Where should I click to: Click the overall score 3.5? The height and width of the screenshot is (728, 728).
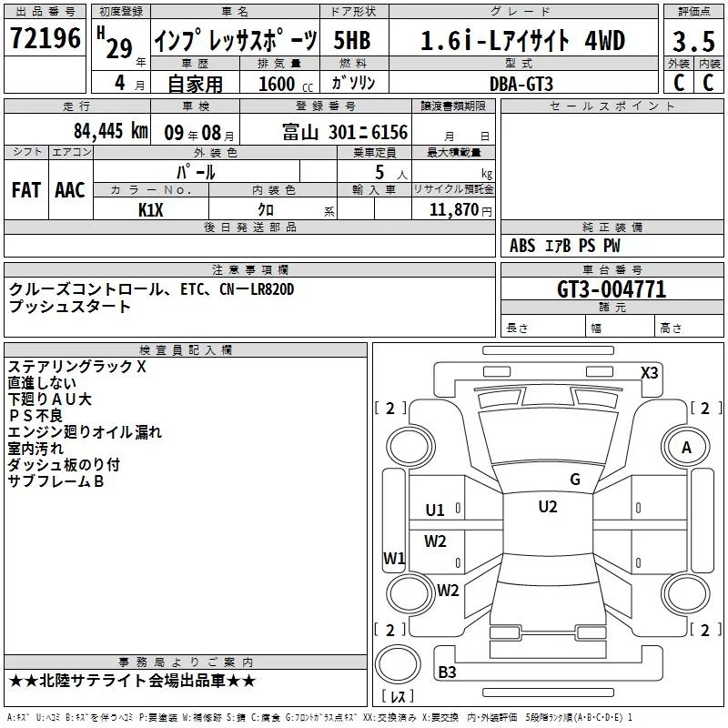coord(693,41)
